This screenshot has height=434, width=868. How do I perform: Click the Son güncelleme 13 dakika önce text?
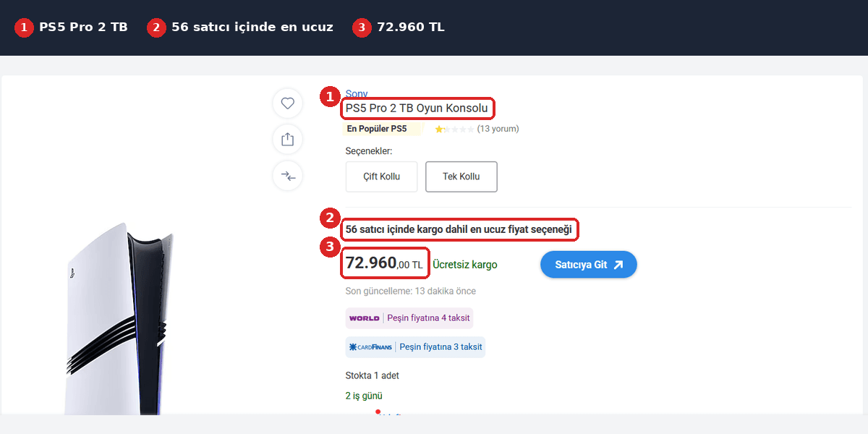tap(411, 291)
